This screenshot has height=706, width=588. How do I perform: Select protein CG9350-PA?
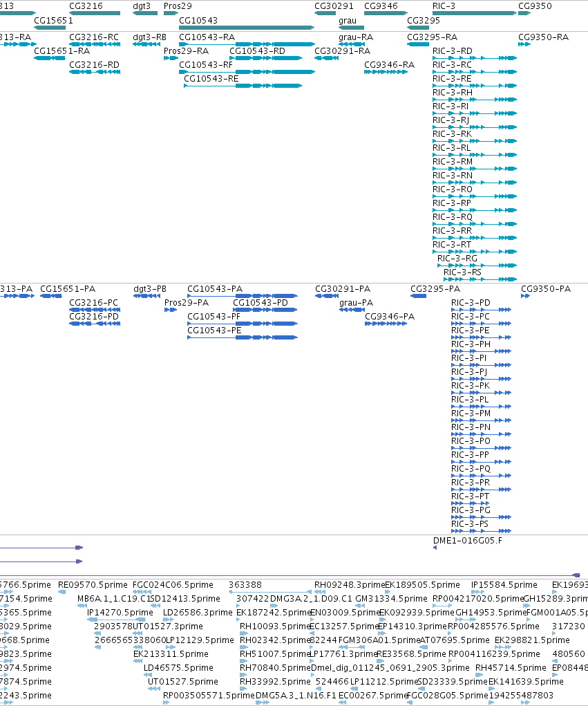pyautogui.click(x=546, y=288)
